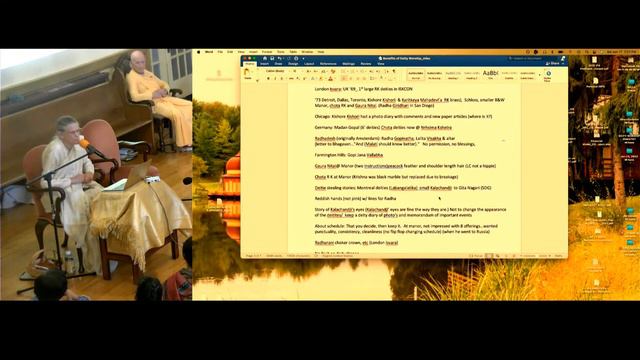Click the line starting 'London Isvara: UK'
Screen dimensions: 640x360
coord(363,89)
